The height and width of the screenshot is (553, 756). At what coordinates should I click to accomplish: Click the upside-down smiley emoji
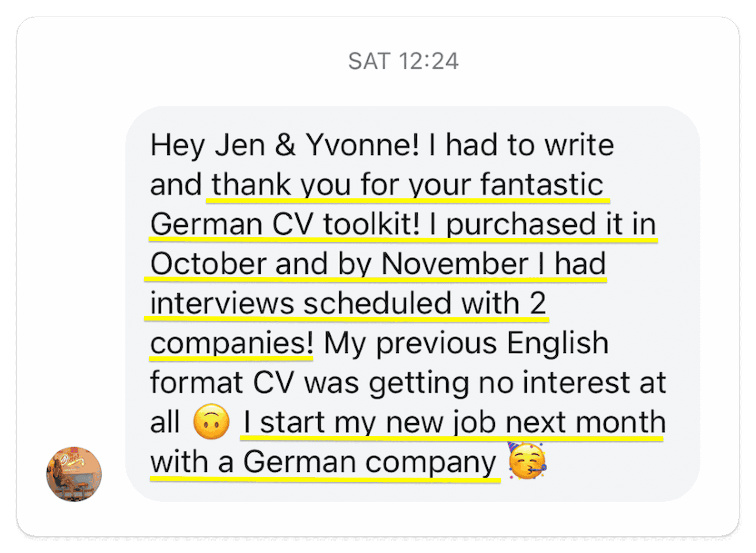point(212,422)
